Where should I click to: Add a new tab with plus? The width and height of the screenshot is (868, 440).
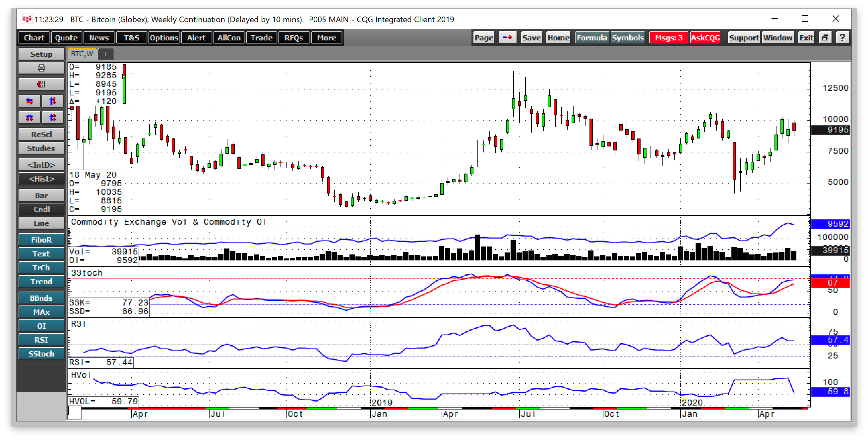pyautogui.click(x=105, y=54)
